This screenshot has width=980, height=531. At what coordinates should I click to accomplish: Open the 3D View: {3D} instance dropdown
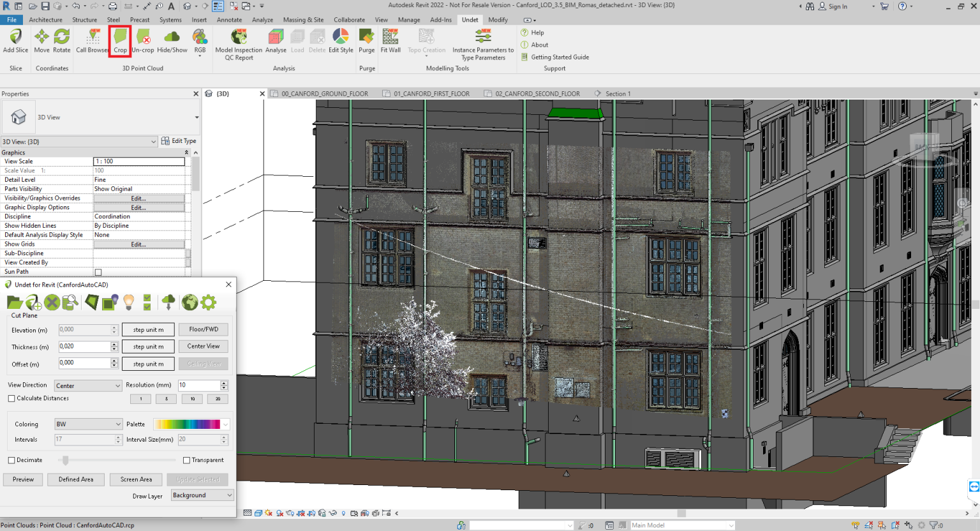(x=79, y=142)
